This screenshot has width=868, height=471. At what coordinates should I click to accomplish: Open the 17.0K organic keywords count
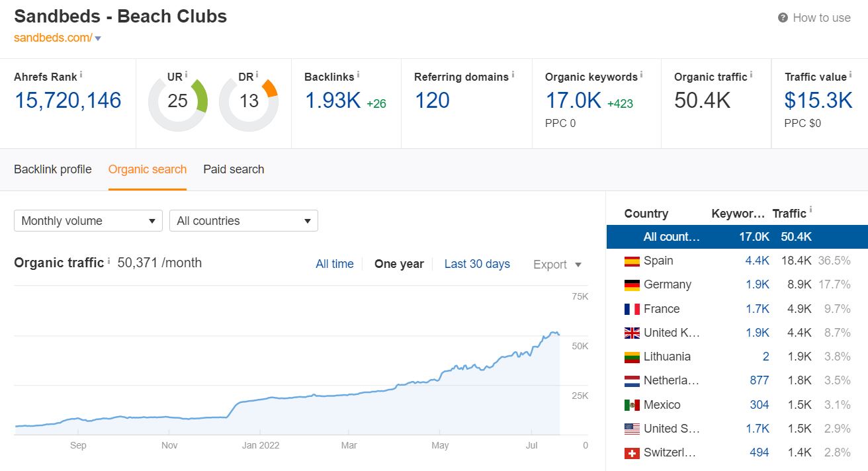[x=574, y=101]
